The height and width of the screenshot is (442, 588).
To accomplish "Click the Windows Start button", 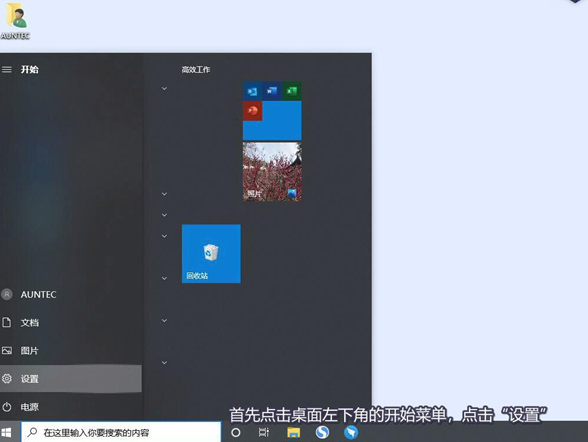I will (x=6, y=433).
